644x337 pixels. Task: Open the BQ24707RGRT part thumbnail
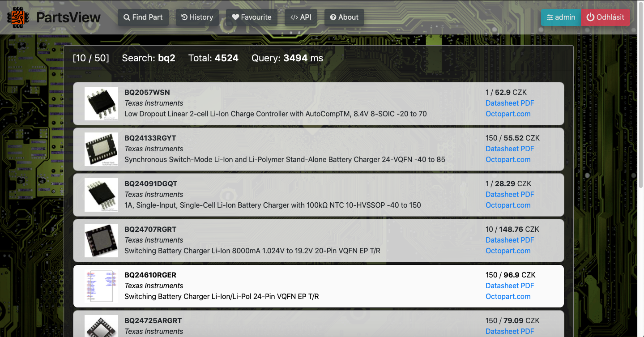[x=101, y=240]
